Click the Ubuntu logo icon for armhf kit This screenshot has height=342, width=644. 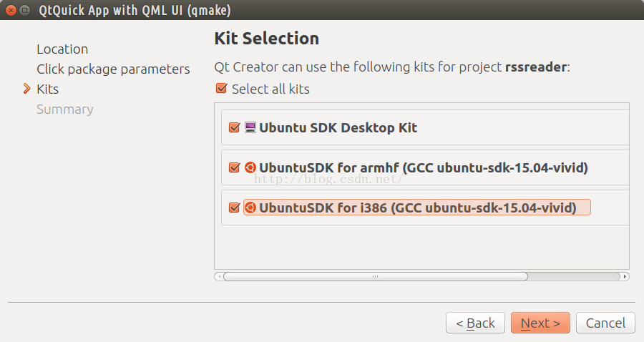click(250, 167)
